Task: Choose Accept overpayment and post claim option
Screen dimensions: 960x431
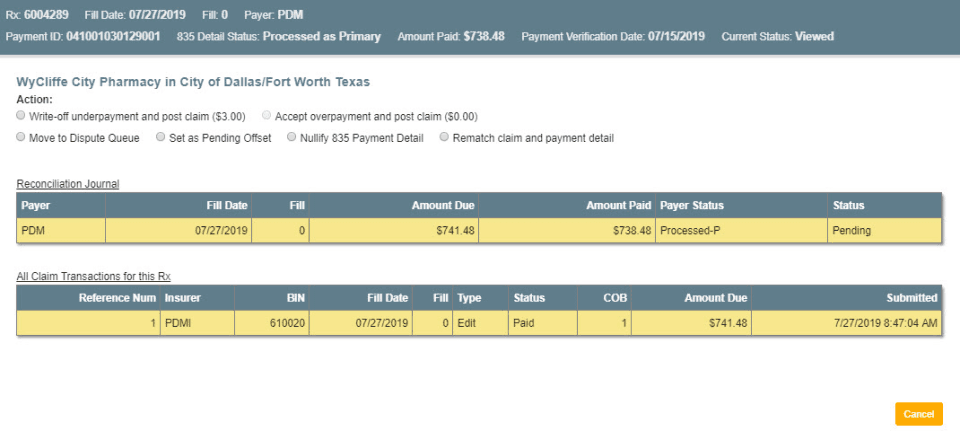Action: [x=266, y=116]
